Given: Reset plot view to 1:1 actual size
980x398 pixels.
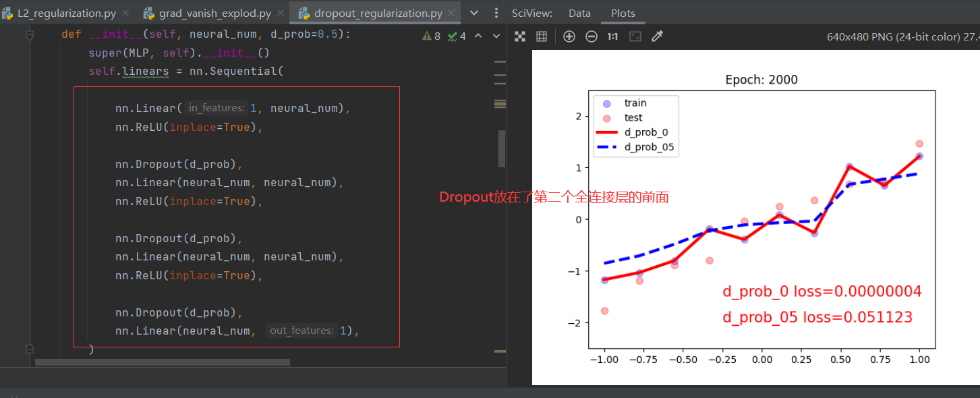Looking at the screenshot, I should 612,36.
